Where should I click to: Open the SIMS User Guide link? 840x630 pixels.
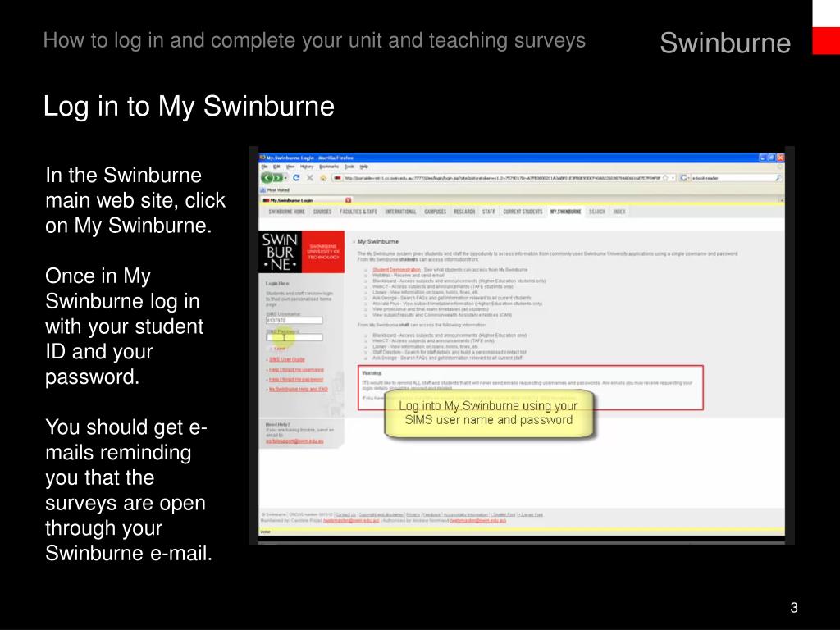tap(286, 359)
